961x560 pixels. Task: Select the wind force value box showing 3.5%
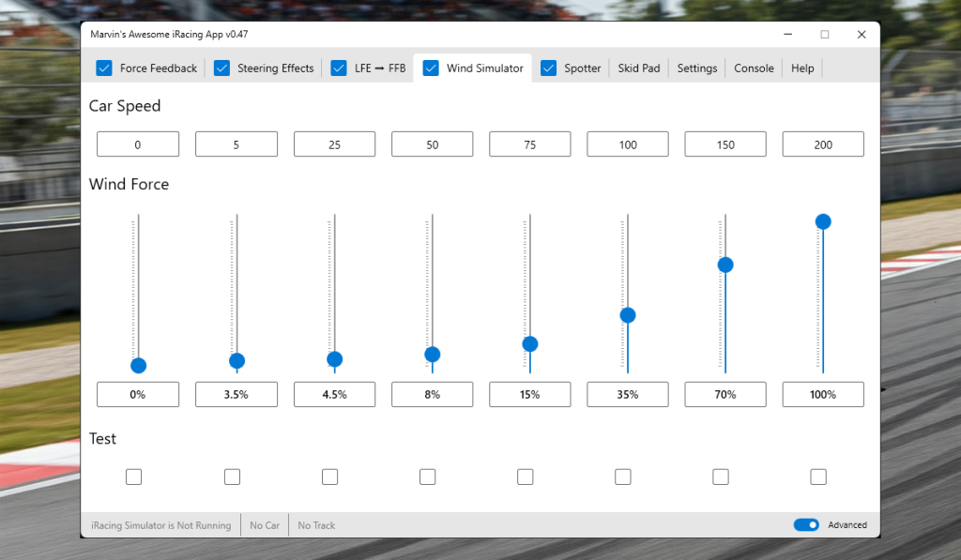click(x=236, y=394)
